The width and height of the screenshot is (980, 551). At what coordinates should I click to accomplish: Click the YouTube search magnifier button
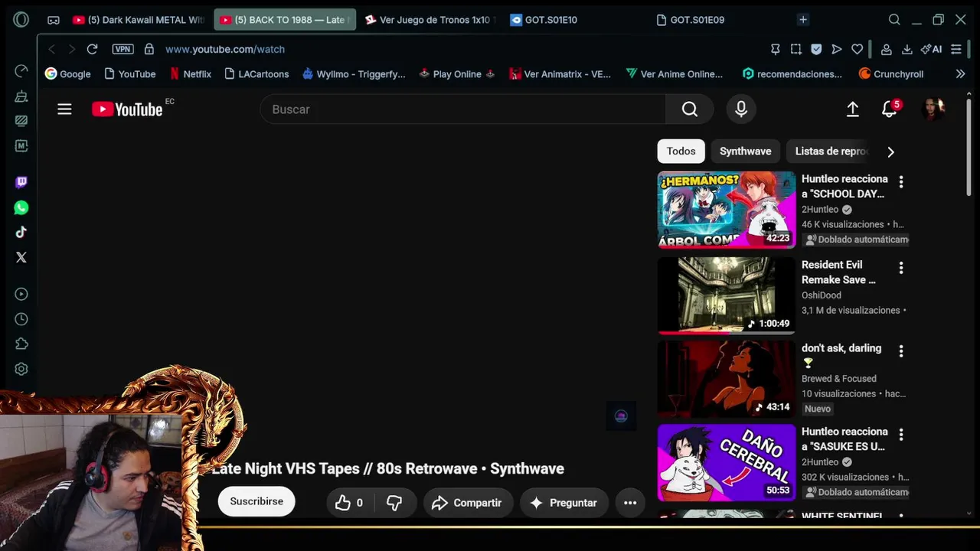(x=690, y=109)
